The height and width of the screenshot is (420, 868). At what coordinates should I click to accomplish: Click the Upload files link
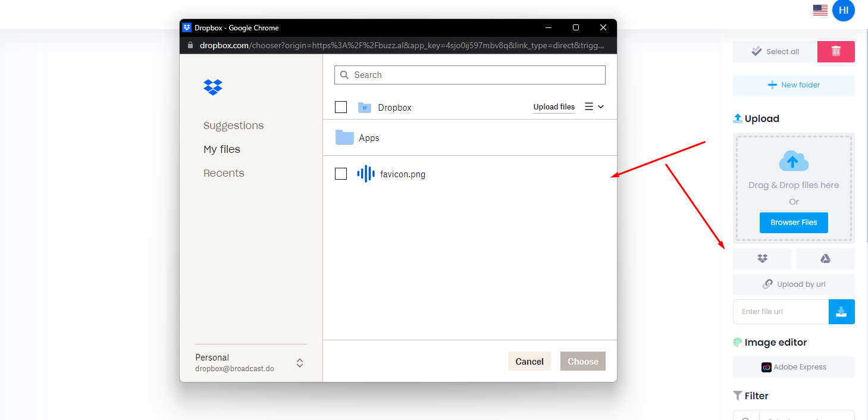tap(554, 107)
